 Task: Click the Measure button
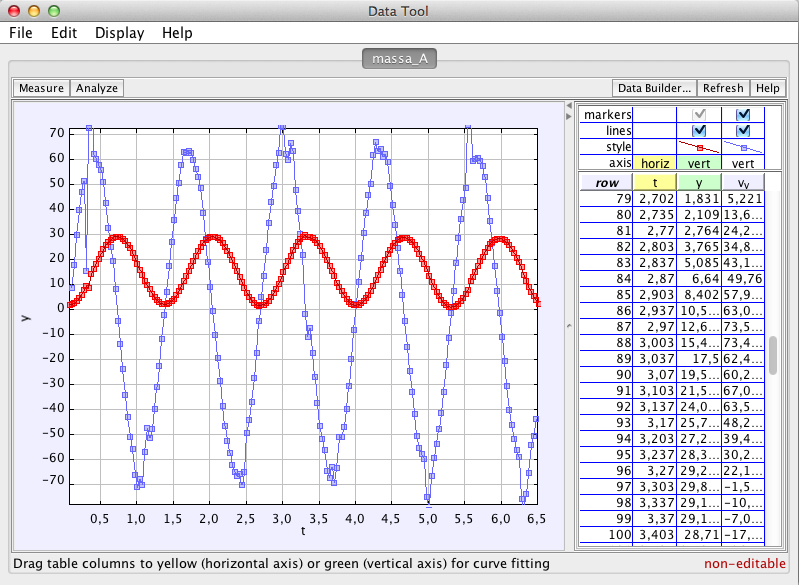(41, 88)
